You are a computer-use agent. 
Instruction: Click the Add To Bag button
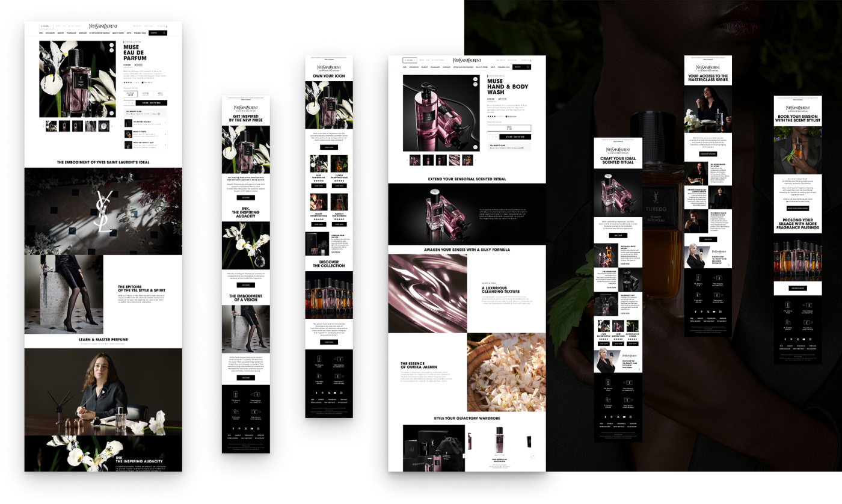tap(152, 103)
